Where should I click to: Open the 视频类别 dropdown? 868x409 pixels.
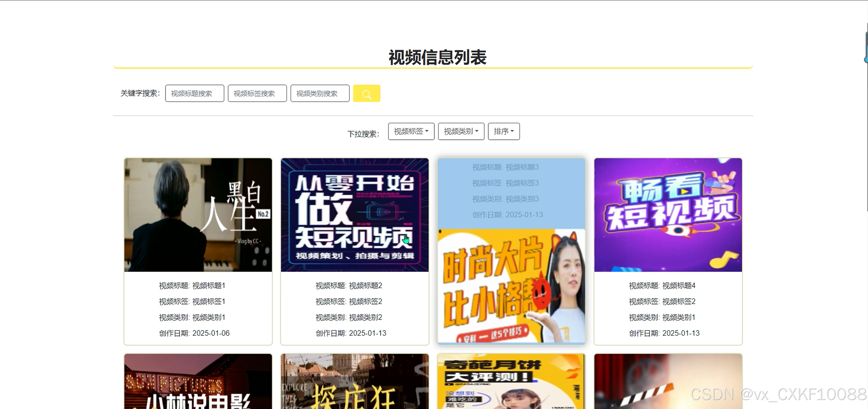tap(461, 131)
